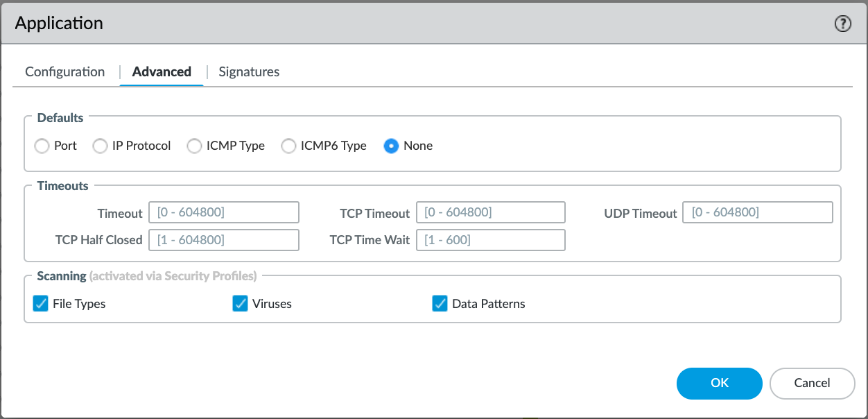This screenshot has height=419, width=868.
Task: Select the None default option
Action: (x=391, y=146)
